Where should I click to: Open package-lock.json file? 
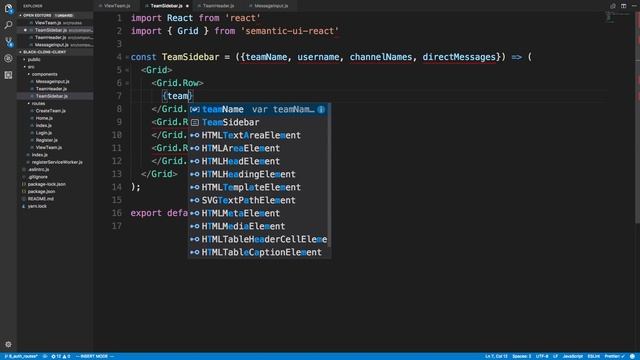click(x=55, y=184)
